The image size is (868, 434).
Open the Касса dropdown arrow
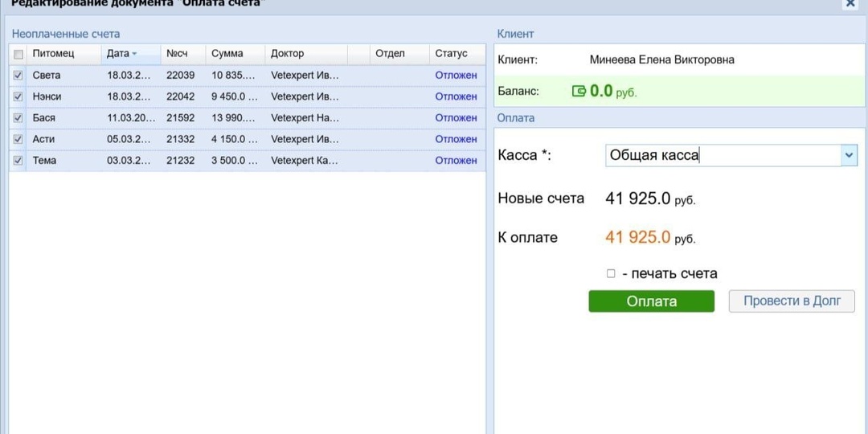click(850, 156)
